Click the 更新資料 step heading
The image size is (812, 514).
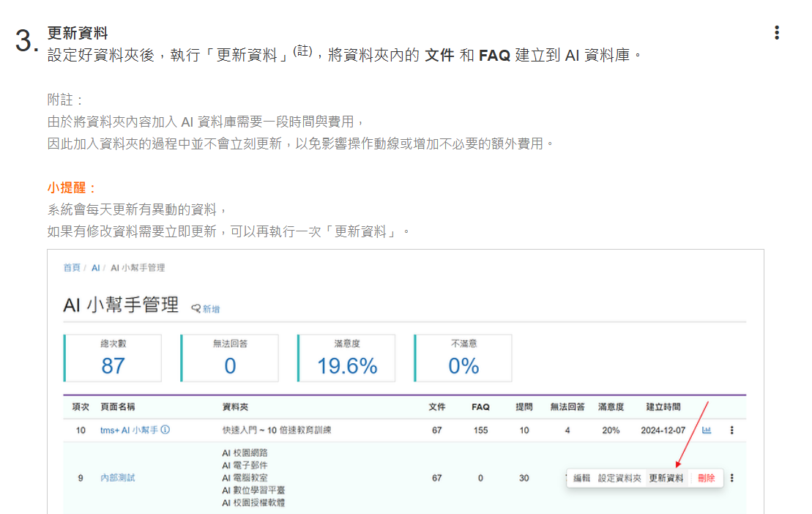pos(78,33)
